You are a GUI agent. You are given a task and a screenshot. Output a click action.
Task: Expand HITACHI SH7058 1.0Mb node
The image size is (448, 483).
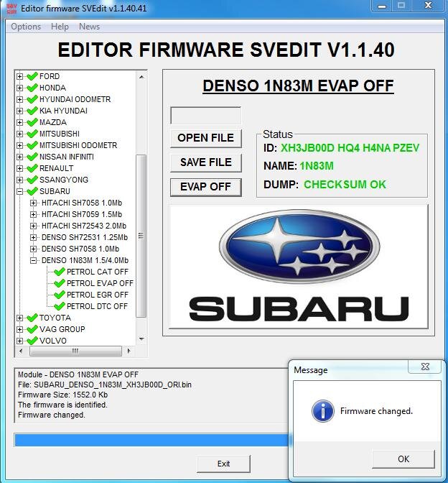click(x=33, y=203)
